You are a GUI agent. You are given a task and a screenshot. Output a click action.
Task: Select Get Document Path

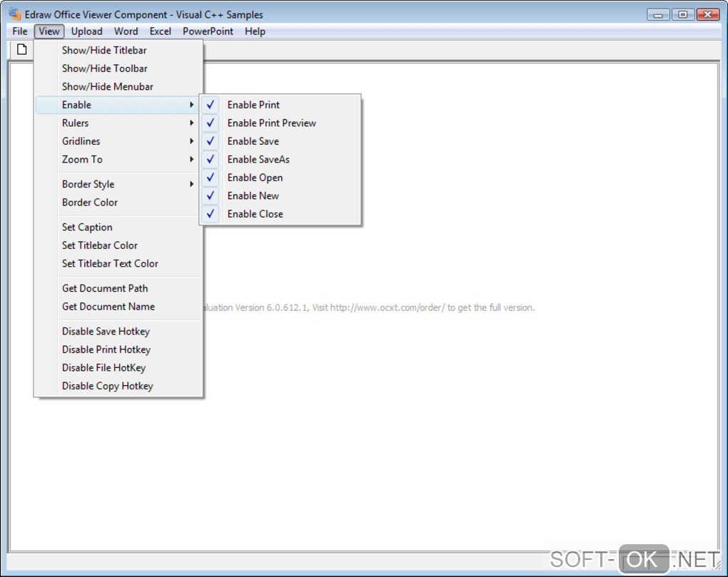(x=118, y=288)
